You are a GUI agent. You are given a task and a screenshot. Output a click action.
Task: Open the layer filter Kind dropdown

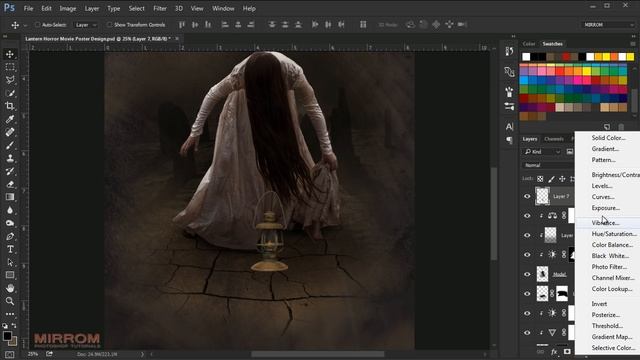542,152
